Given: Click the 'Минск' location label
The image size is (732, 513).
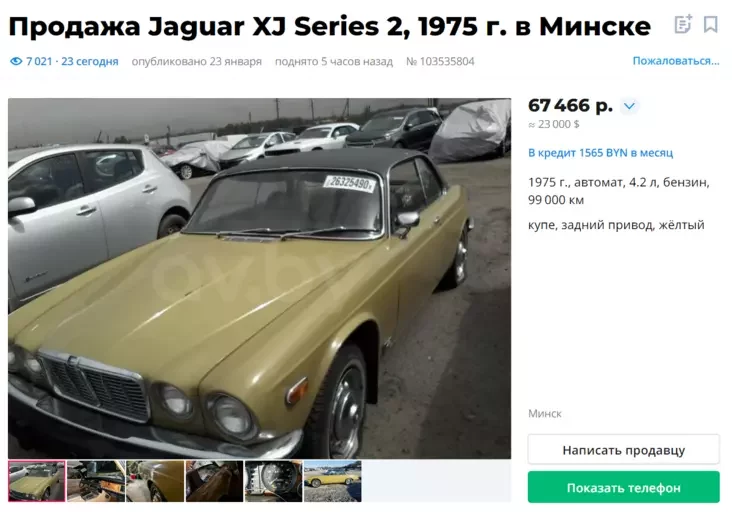Looking at the screenshot, I should (544, 414).
